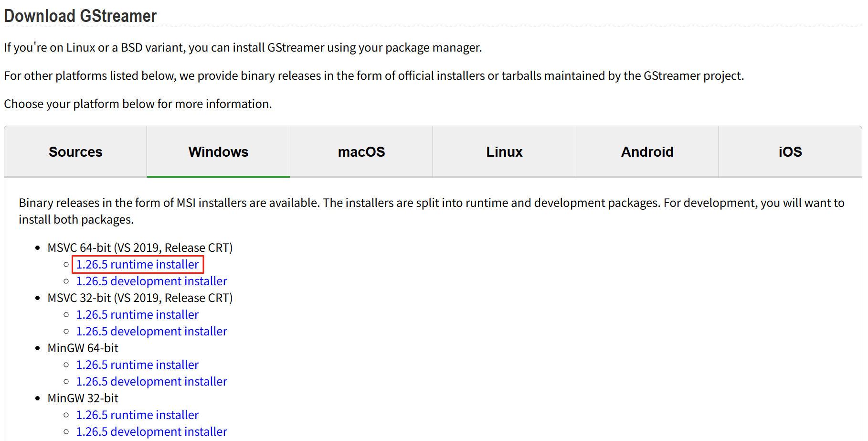Image resolution: width=868 pixels, height=441 pixels.
Task: Click the 'Binary releases in the form of MSI' paragraph
Action: pos(432,211)
